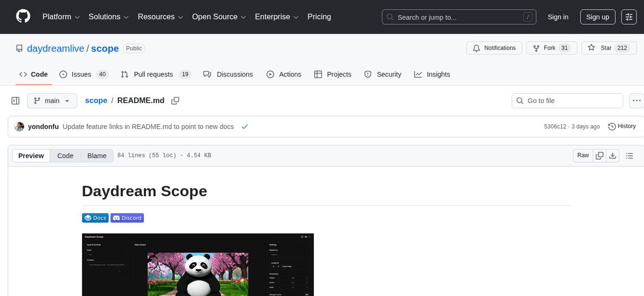Open the main branch selector dropdown
Screen dimensions: 644x296
[52, 100]
